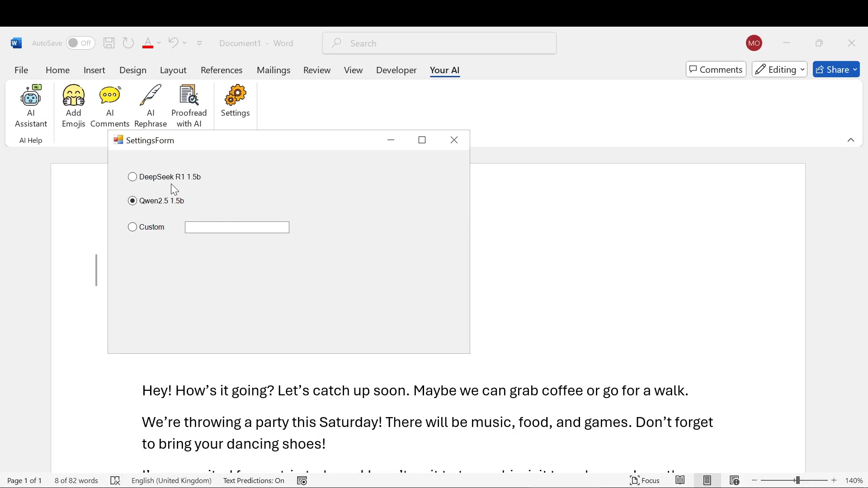This screenshot has height=488, width=868.
Task: Switch to the References tab
Action: tap(222, 70)
